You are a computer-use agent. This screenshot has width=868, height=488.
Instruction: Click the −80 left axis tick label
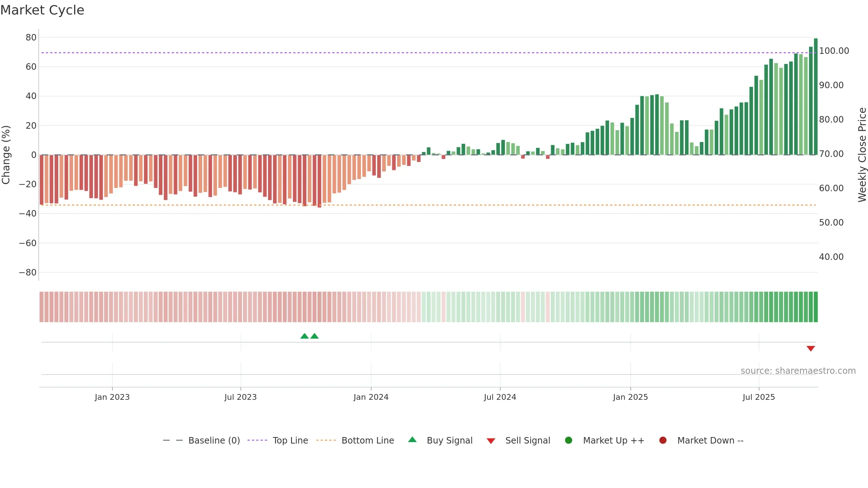(28, 272)
